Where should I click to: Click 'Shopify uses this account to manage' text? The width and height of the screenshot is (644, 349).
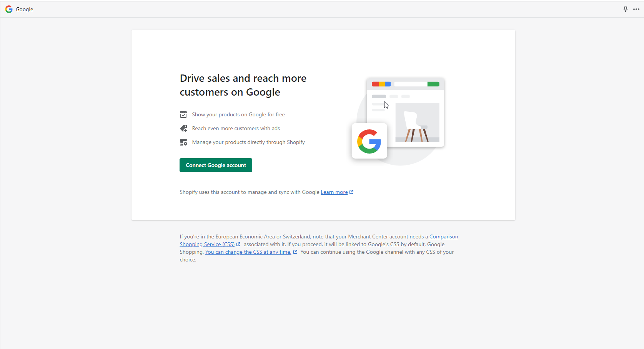(250, 192)
